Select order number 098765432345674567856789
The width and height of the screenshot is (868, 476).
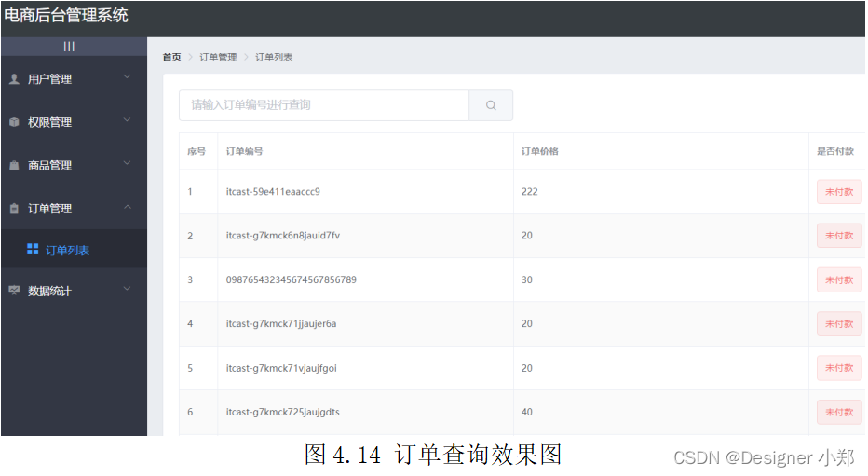(292, 280)
